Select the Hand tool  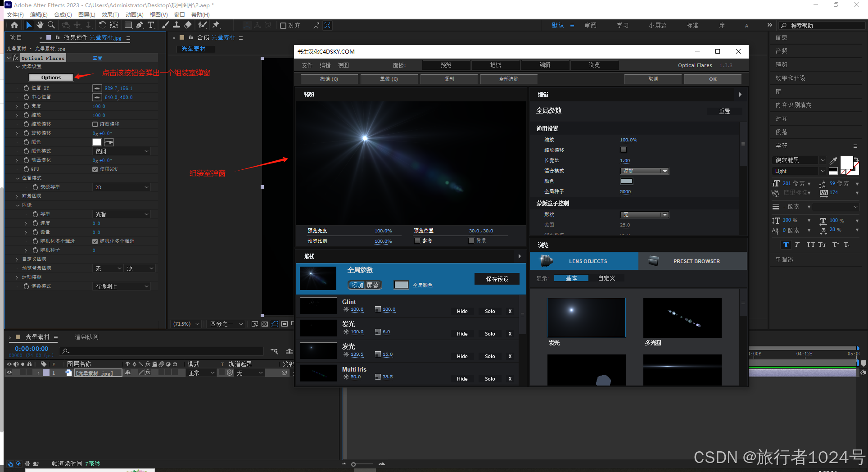point(40,25)
